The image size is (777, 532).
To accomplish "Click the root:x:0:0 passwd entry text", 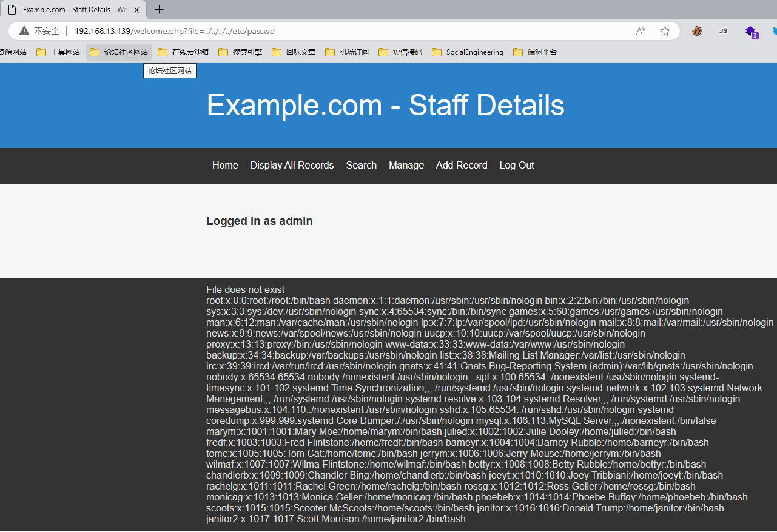I will click(x=268, y=301).
